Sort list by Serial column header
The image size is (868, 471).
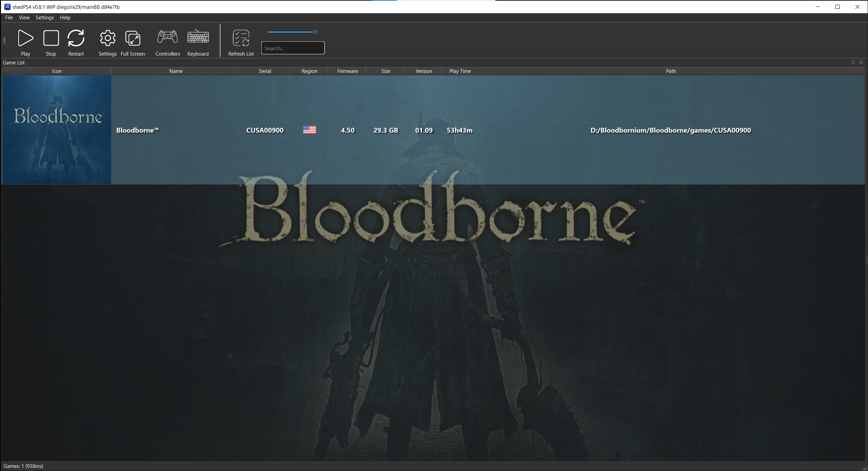pyautogui.click(x=265, y=71)
